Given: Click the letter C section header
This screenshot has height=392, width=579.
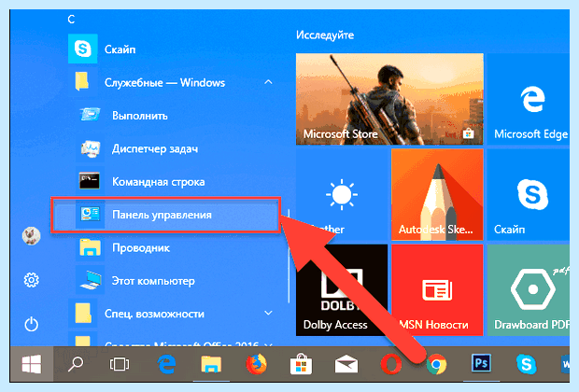Looking at the screenshot, I should click(x=72, y=20).
